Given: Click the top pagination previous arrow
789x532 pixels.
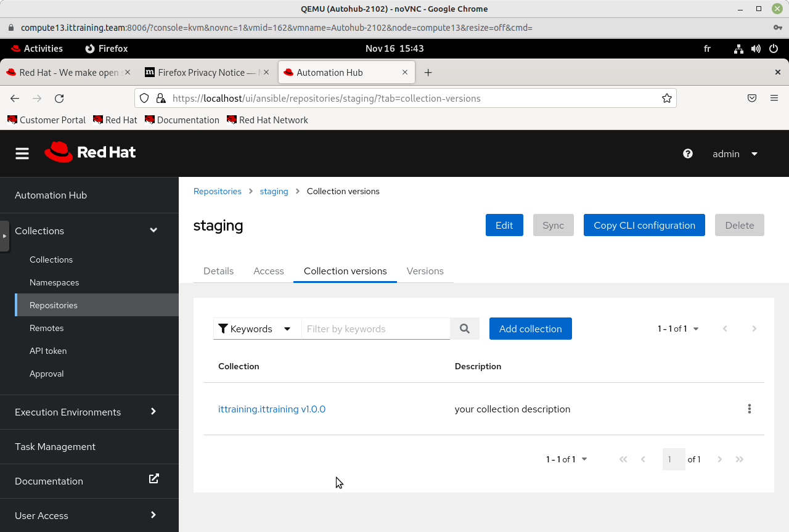Looking at the screenshot, I should point(725,329).
